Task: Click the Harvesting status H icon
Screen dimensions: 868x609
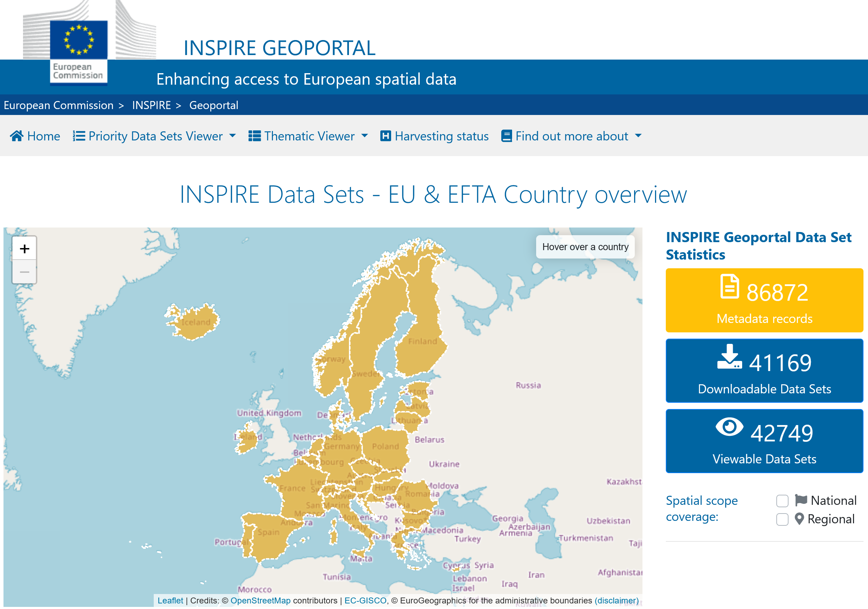Action: [385, 136]
